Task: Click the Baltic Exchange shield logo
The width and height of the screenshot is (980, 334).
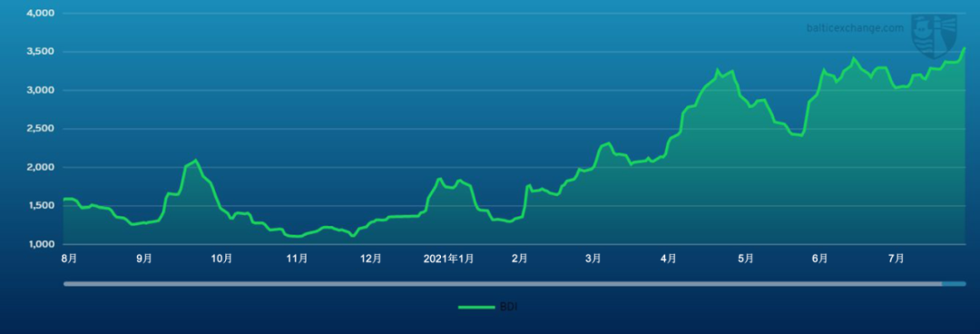Action: (x=934, y=36)
